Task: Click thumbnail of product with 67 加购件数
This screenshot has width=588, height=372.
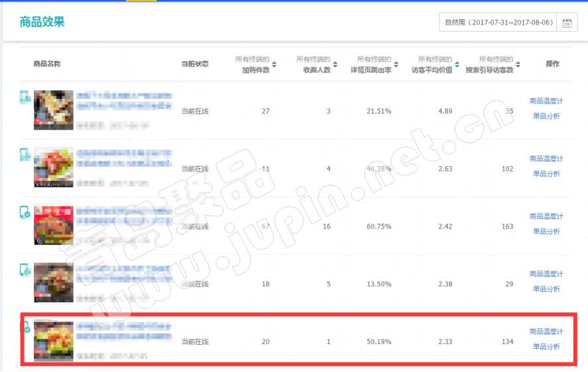Action: (54, 225)
